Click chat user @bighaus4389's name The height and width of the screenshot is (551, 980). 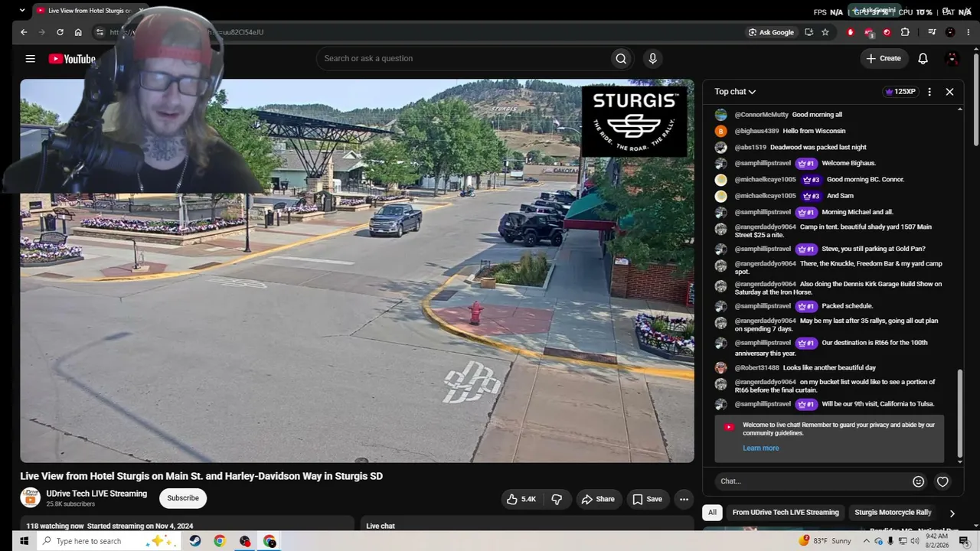(x=756, y=131)
